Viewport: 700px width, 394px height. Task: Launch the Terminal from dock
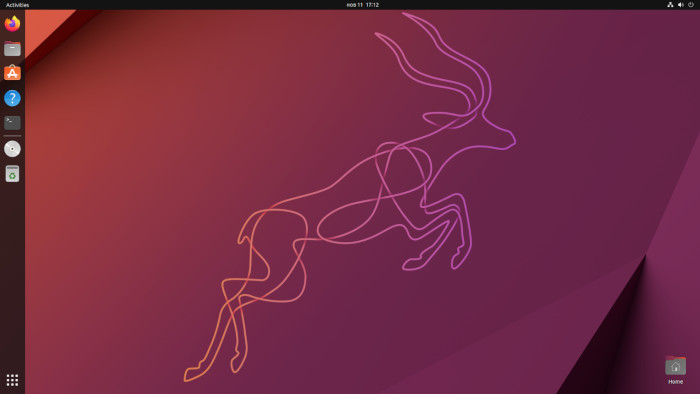pyautogui.click(x=12, y=122)
